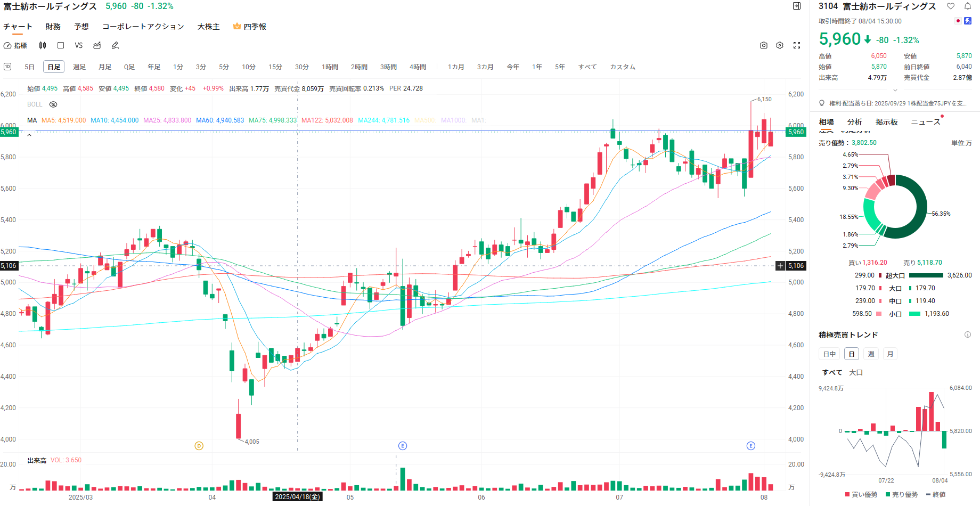Click the chart analysis icon beside VS
980x506 pixels.
97,46
